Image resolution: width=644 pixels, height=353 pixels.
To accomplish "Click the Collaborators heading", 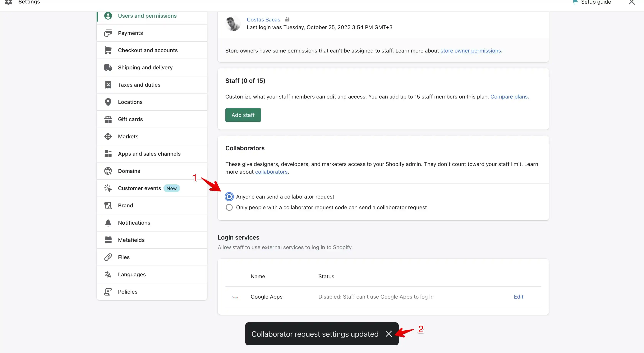I will coord(245,148).
